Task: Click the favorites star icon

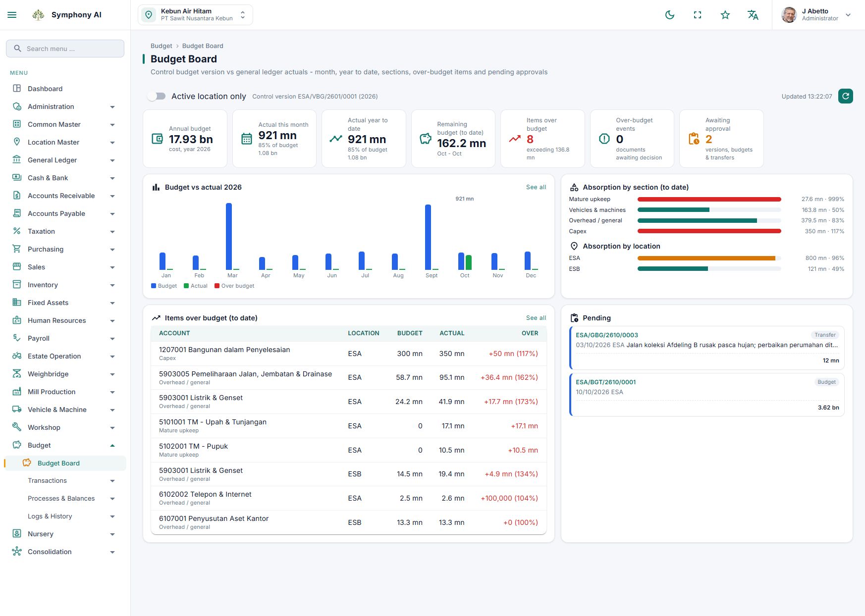Action: coord(725,15)
